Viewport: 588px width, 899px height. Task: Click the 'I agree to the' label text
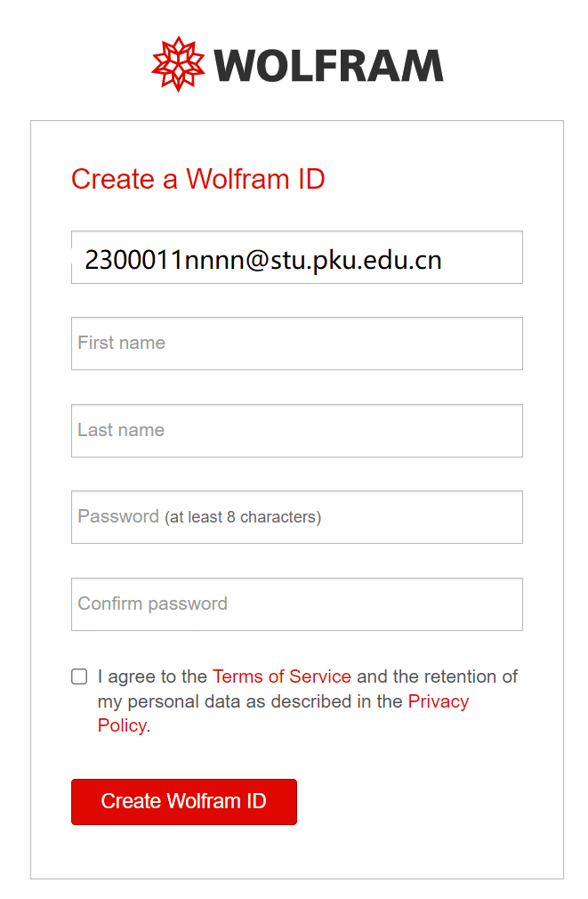(152, 676)
